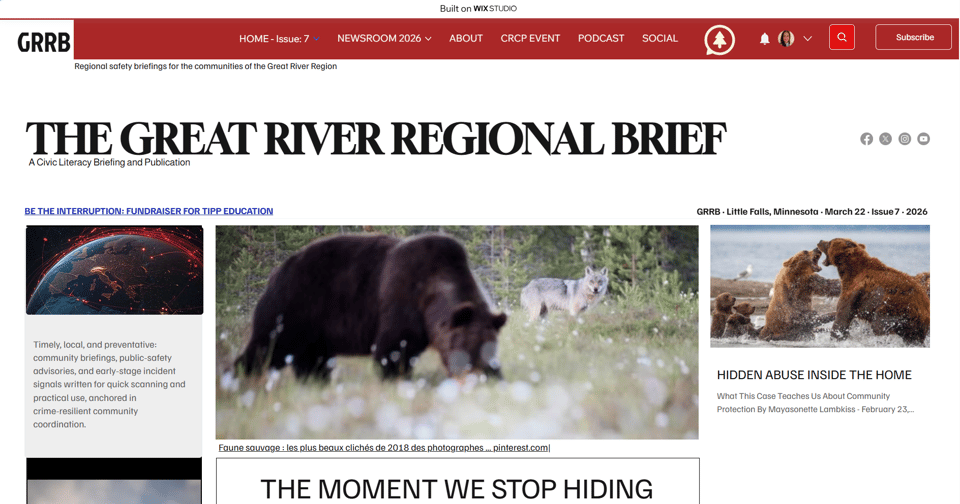Open the Hidden Abuse Inside the Home headline

pos(814,375)
